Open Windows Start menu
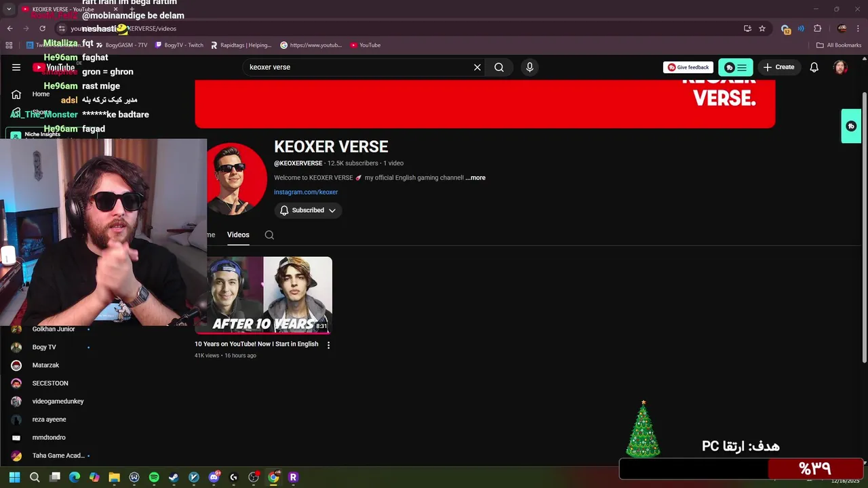Image resolution: width=868 pixels, height=488 pixels. tap(14, 477)
